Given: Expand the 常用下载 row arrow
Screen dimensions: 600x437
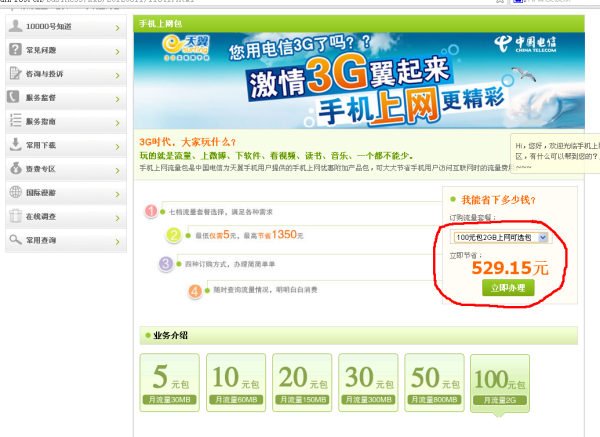Looking at the screenshot, I should coord(117,147).
